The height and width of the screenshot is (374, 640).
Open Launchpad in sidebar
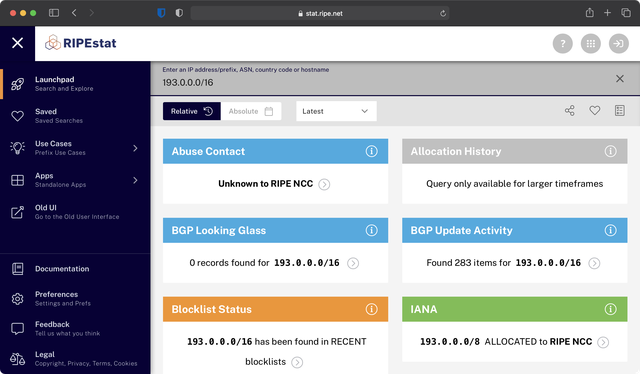(75, 84)
